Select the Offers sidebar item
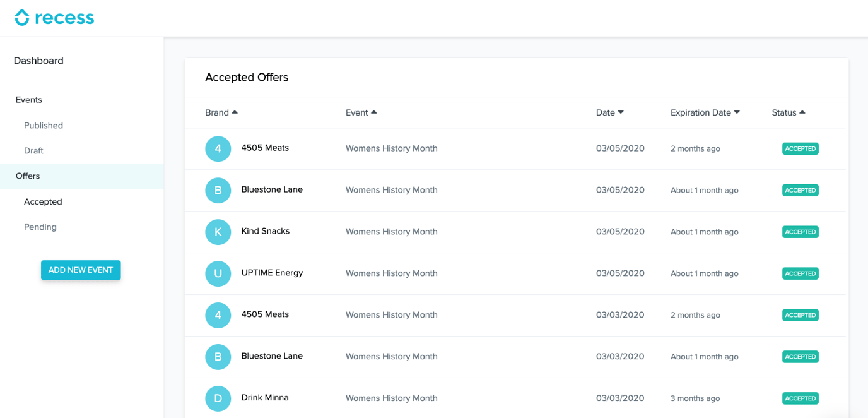 click(28, 176)
